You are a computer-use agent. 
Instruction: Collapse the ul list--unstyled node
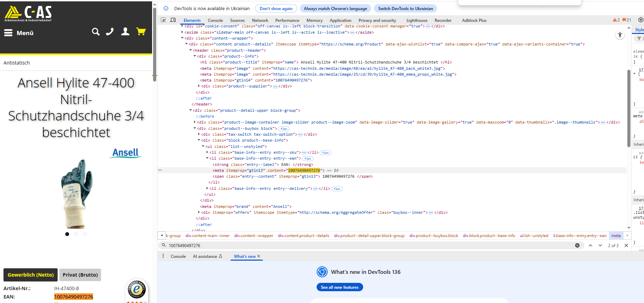pos(203,146)
